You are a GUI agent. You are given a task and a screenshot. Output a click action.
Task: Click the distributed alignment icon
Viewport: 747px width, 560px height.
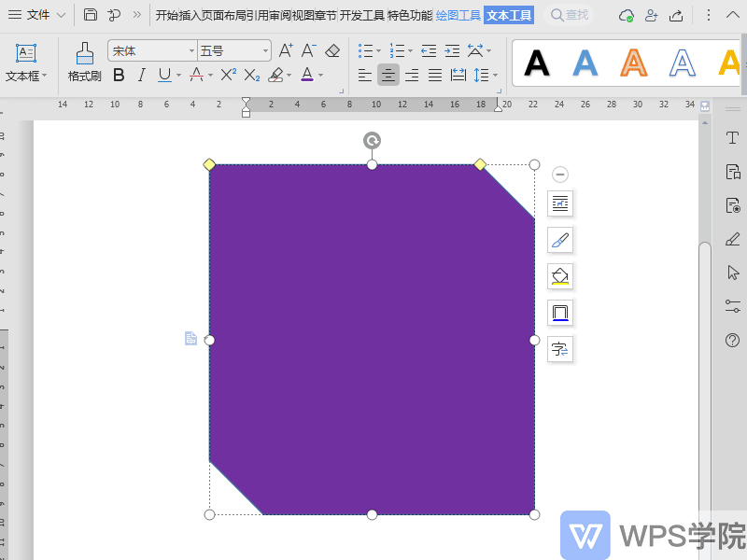[458, 76]
